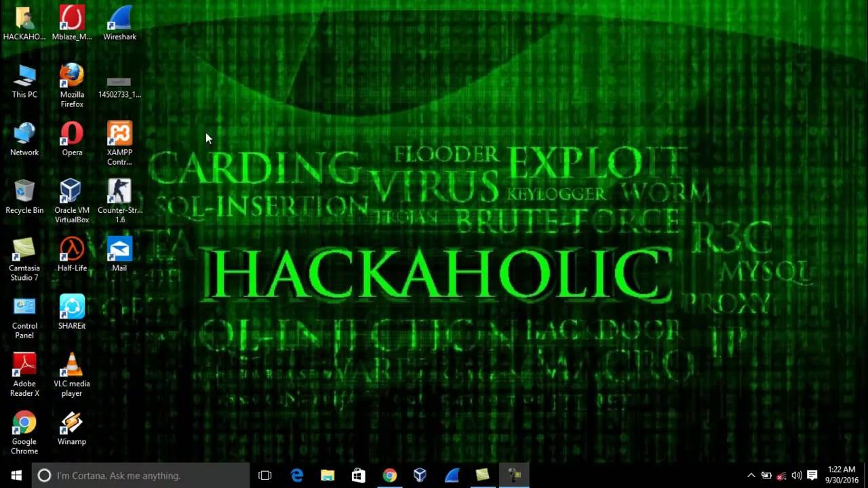Check battery status in the system tray
Screen dimensions: 868x488
tap(766, 475)
